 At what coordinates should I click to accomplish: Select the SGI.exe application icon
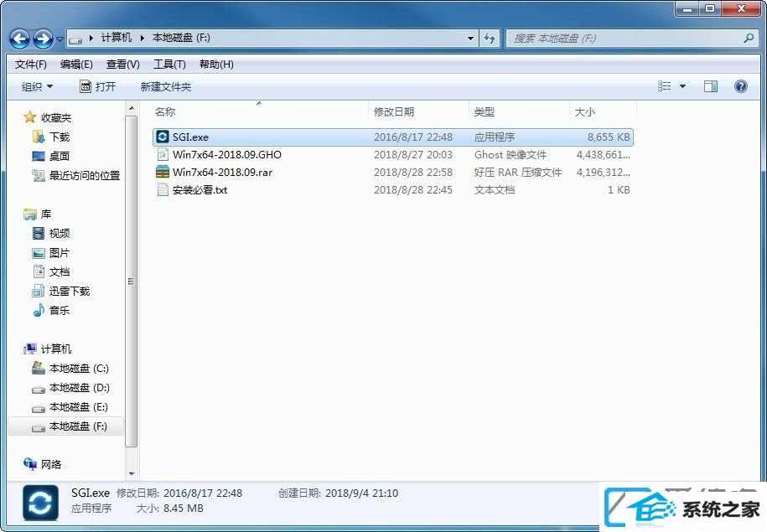162,137
